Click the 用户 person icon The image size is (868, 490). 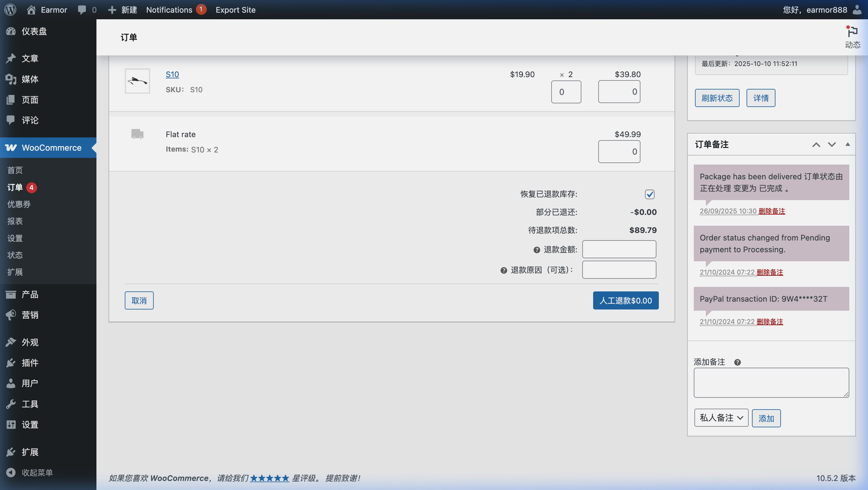coord(11,383)
